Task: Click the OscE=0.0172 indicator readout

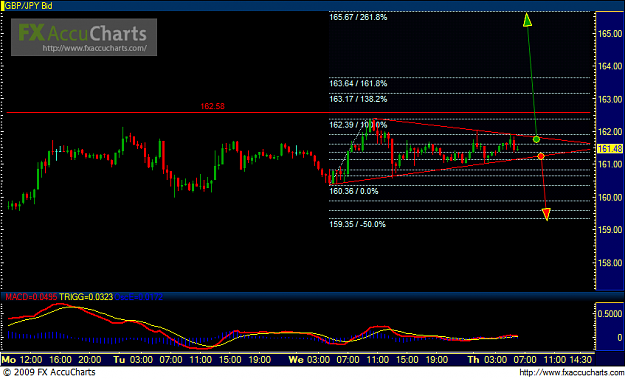Action: coord(139,297)
